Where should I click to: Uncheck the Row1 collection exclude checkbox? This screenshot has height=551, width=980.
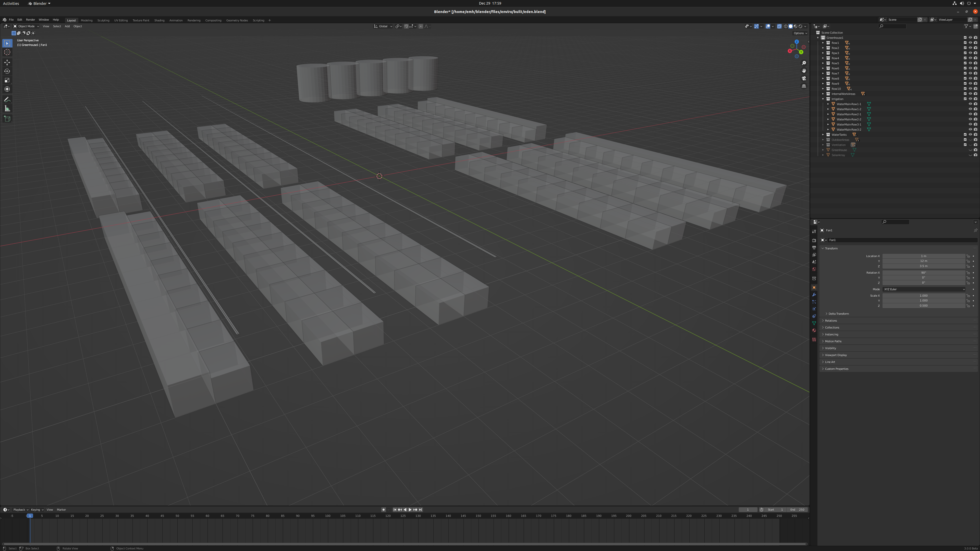[x=965, y=43]
